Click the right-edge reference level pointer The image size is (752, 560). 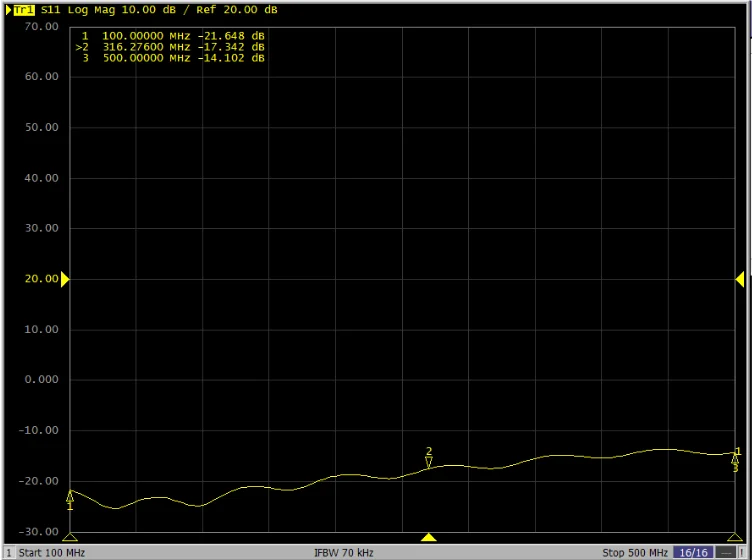click(740, 279)
